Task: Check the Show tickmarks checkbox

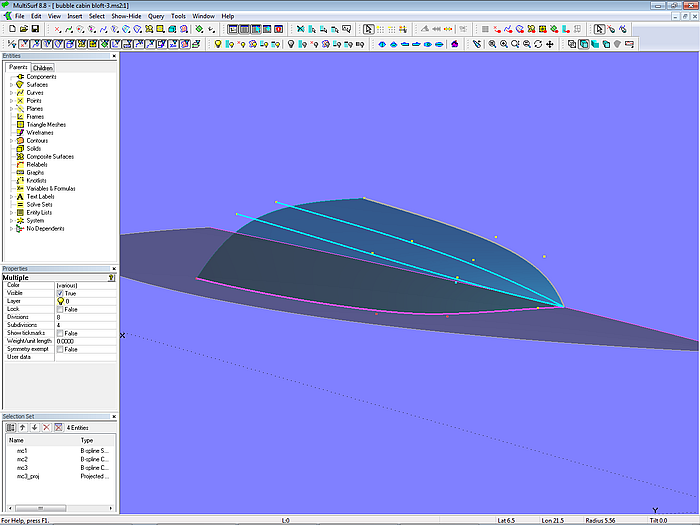Action: 60,333
